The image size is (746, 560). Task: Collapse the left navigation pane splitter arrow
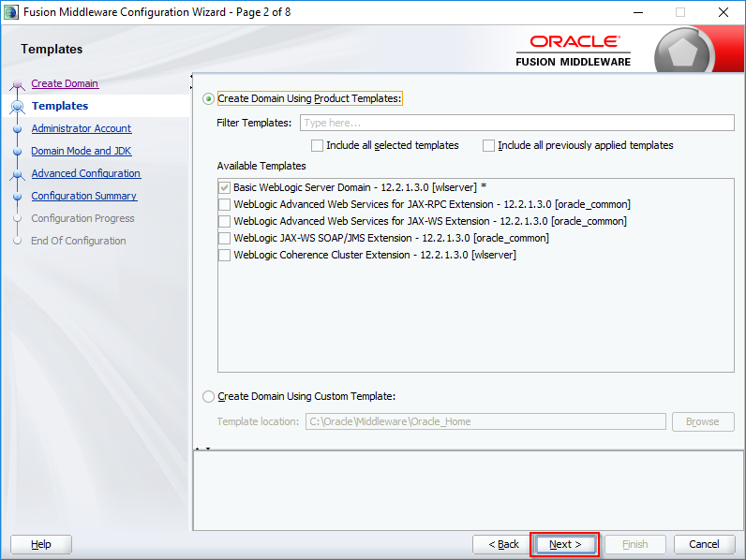click(191, 76)
